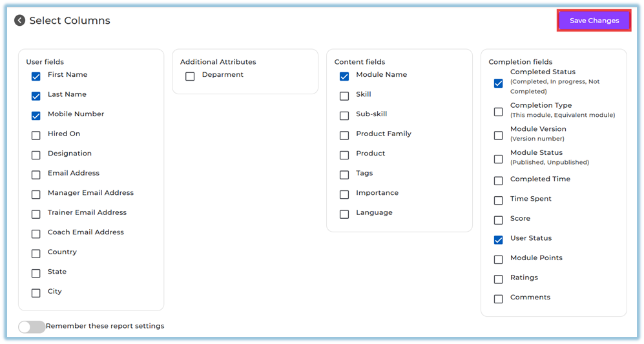Check the Deparment additional attribute

pyautogui.click(x=190, y=76)
